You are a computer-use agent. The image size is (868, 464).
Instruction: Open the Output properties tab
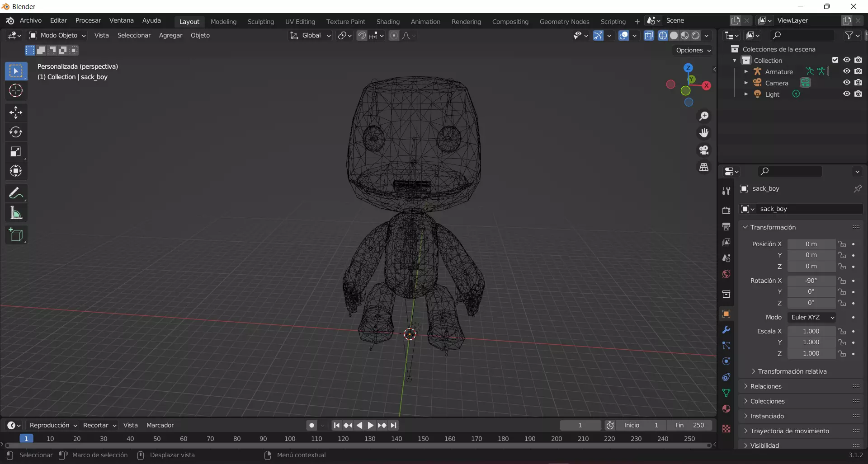[x=726, y=226]
